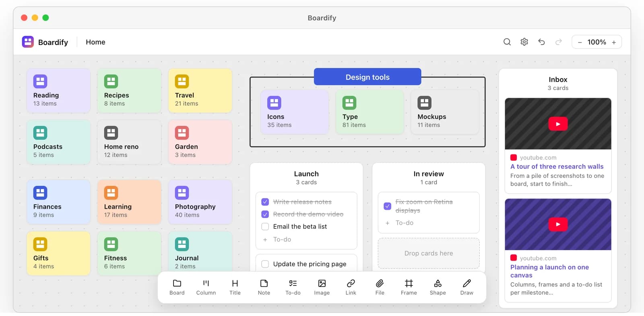This screenshot has width=644, height=316.
Task: Open the yellow Travel board
Action: [x=200, y=90]
